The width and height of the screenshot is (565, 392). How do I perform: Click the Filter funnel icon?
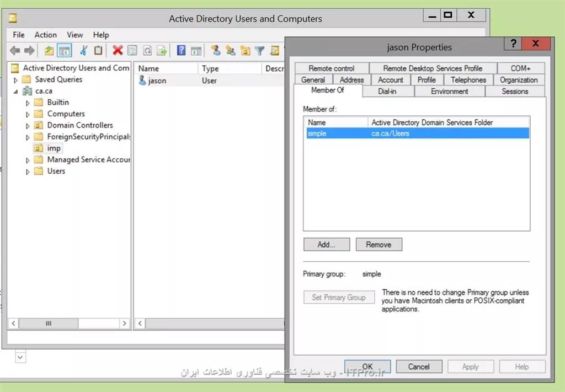pyautogui.click(x=259, y=50)
